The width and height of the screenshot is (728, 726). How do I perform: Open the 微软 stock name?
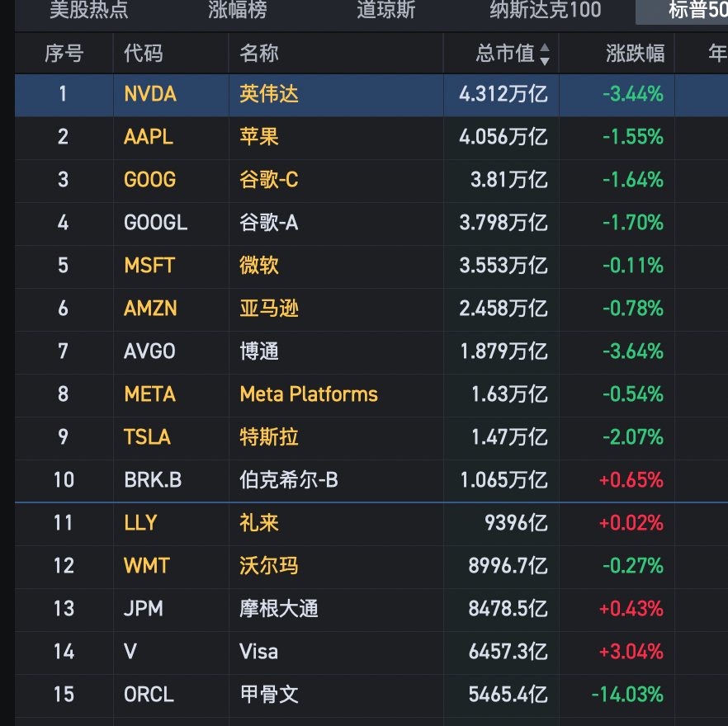(x=259, y=266)
